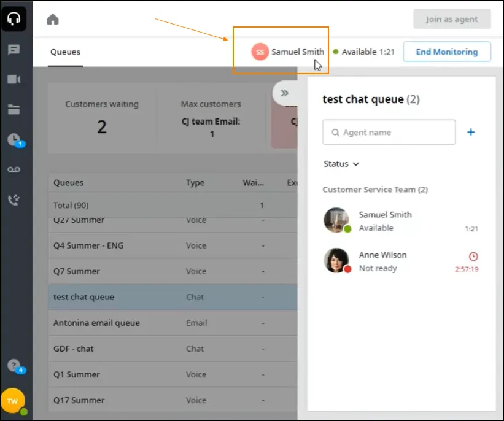Open the chat messages sidebar icon
This screenshot has height=421, width=504.
[x=14, y=50]
